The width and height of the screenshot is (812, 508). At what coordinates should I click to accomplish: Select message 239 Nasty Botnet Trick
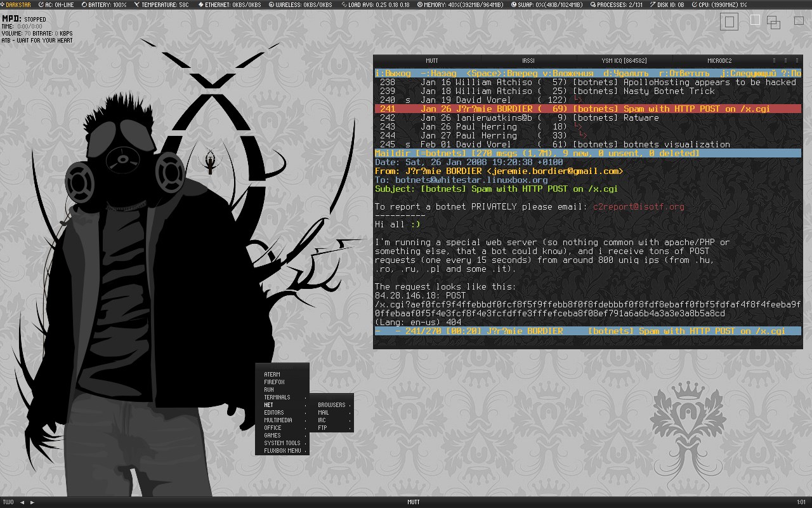pos(588,91)
